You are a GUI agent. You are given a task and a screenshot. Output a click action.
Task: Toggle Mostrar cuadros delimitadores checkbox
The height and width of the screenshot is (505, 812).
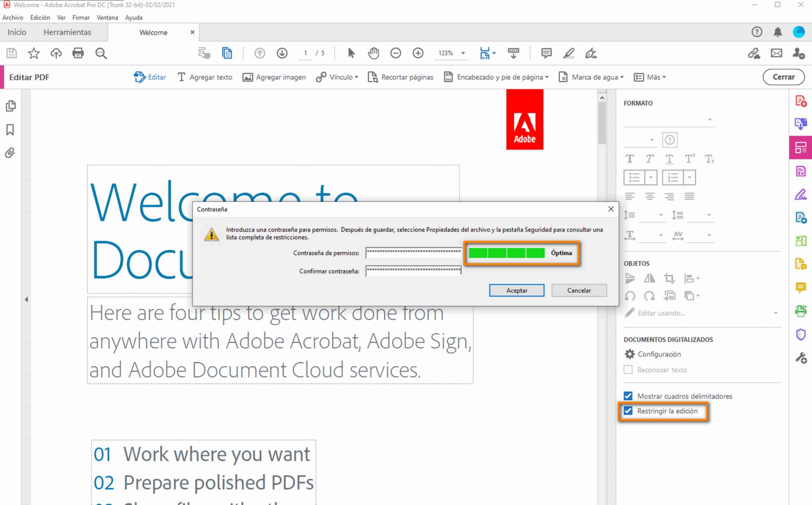pos(628,396)
